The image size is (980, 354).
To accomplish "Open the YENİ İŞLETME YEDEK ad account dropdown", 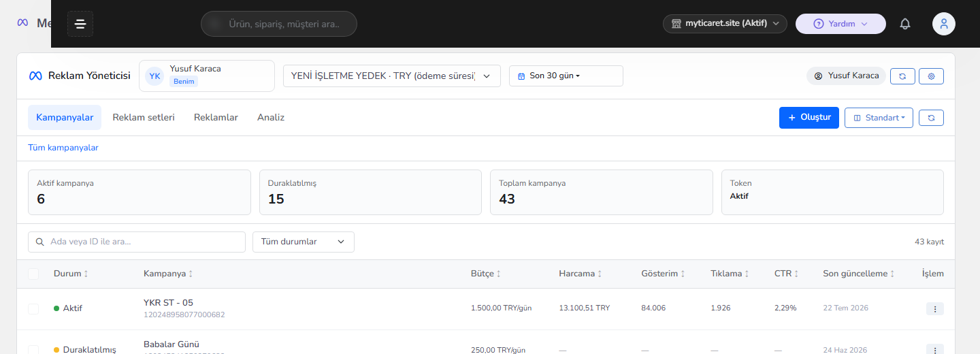I will pyautogui.click(x=392, y=76).
